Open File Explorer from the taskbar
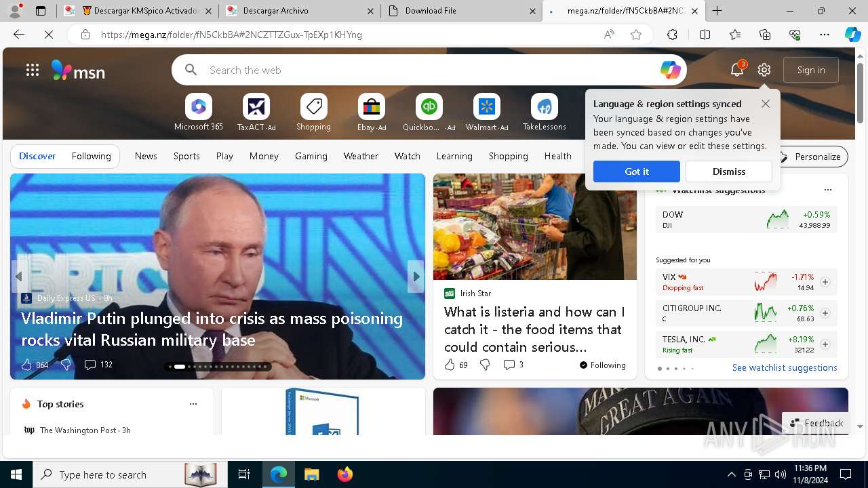 tap(312, 474)
